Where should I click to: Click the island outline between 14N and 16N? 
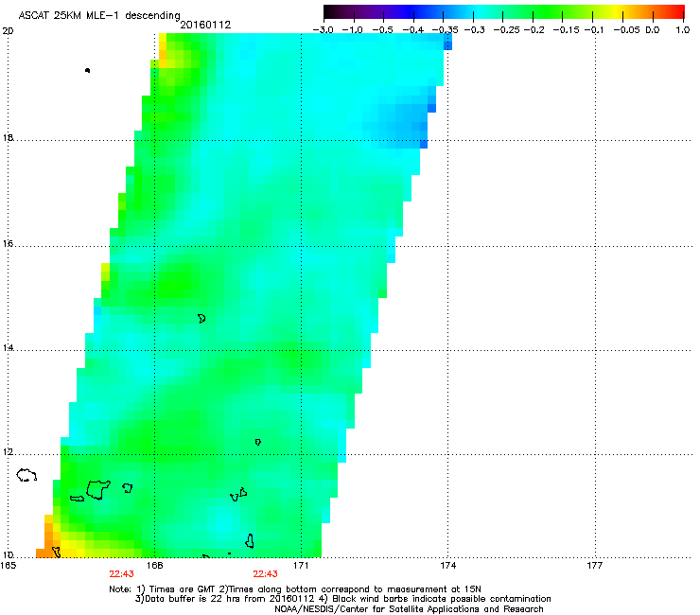click(x=201, y=319)
